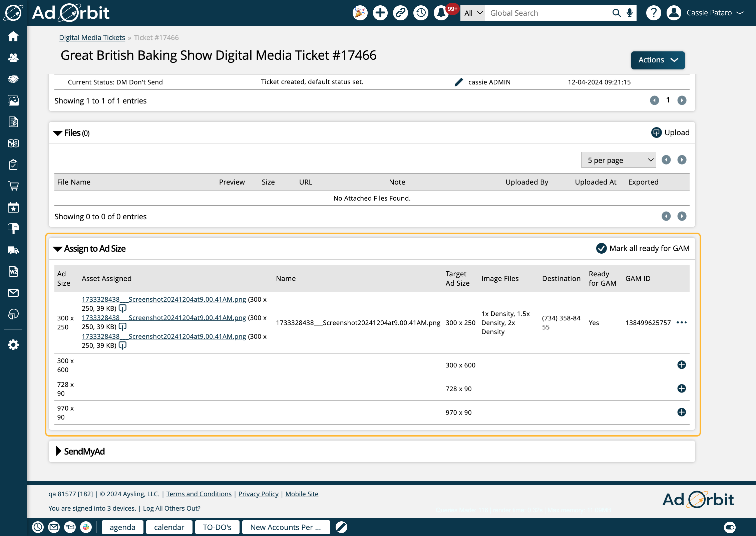Click the File Name column header

(74, 182)
